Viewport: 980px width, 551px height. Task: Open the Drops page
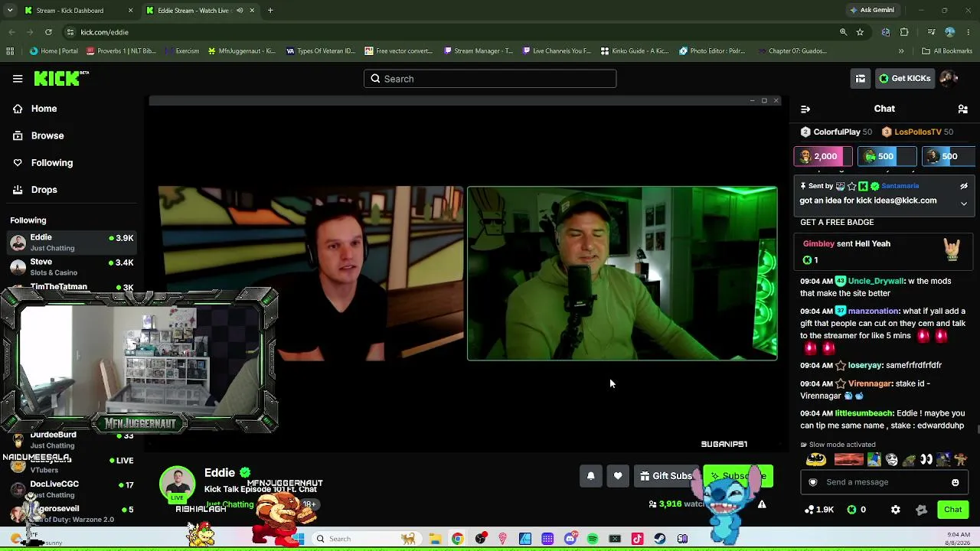[44, 190]
